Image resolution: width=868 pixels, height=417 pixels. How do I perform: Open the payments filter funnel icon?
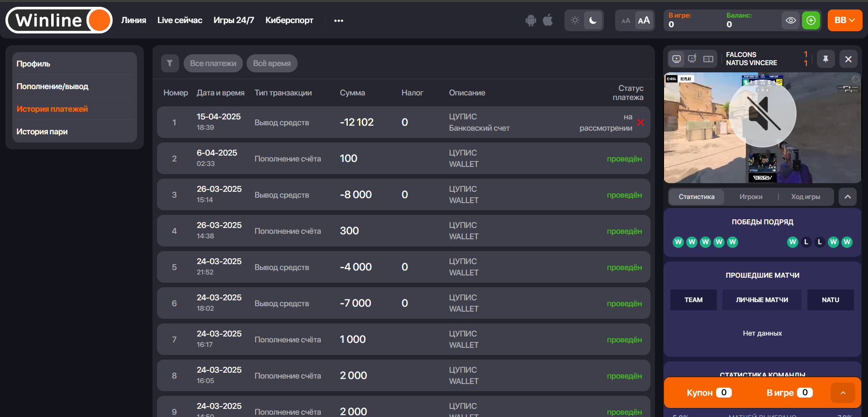click(170, 63)
